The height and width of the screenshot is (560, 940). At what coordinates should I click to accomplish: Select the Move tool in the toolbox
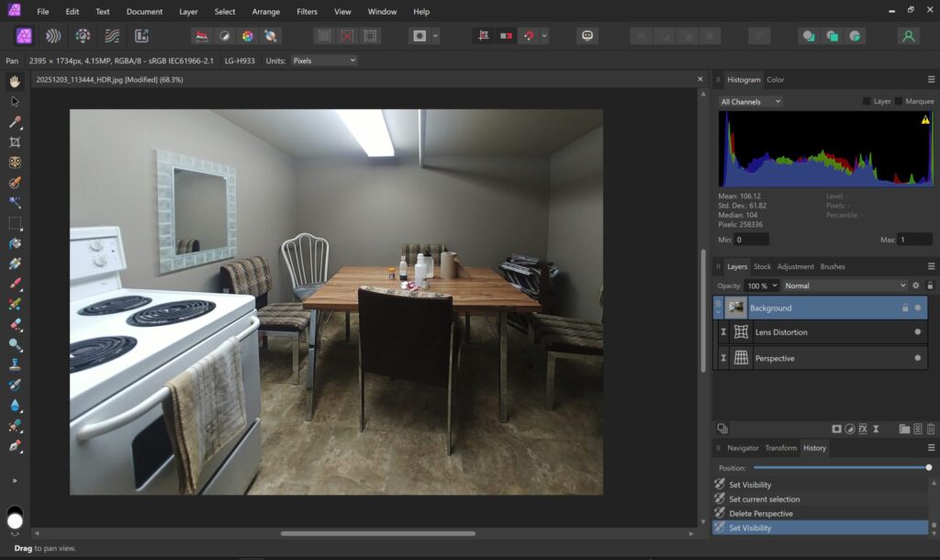[15, 102]
